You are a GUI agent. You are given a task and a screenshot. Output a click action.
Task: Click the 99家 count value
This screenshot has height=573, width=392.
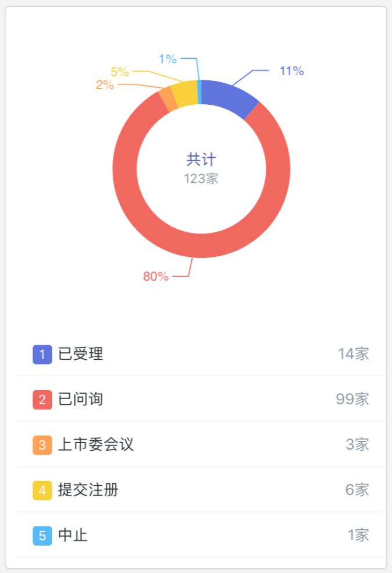point(352,399)
